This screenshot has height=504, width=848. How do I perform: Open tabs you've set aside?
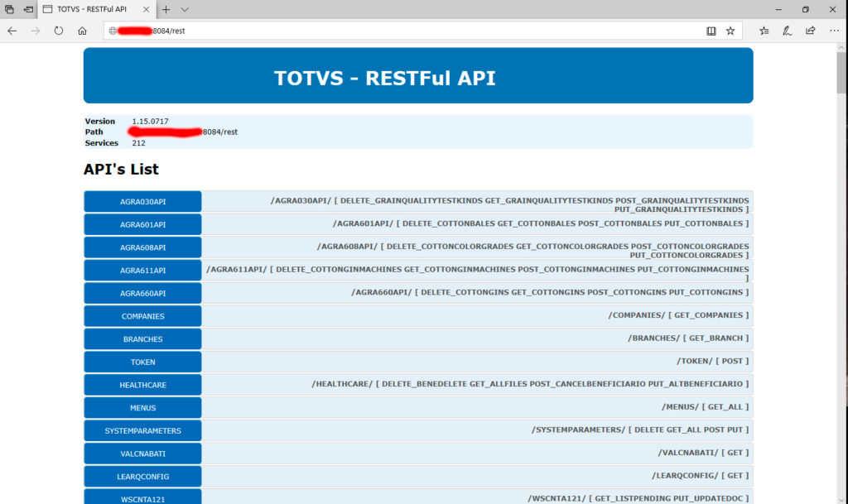[9, 9]
